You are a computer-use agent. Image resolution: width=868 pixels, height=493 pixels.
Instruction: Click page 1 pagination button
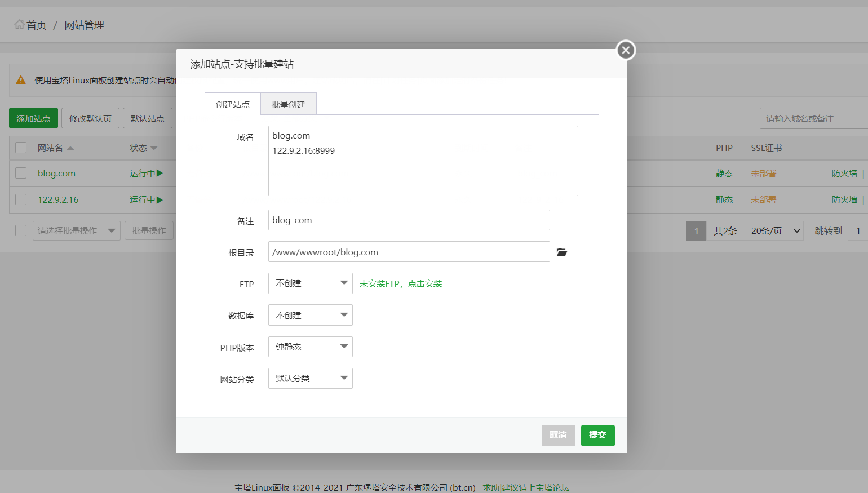point(696,230)
